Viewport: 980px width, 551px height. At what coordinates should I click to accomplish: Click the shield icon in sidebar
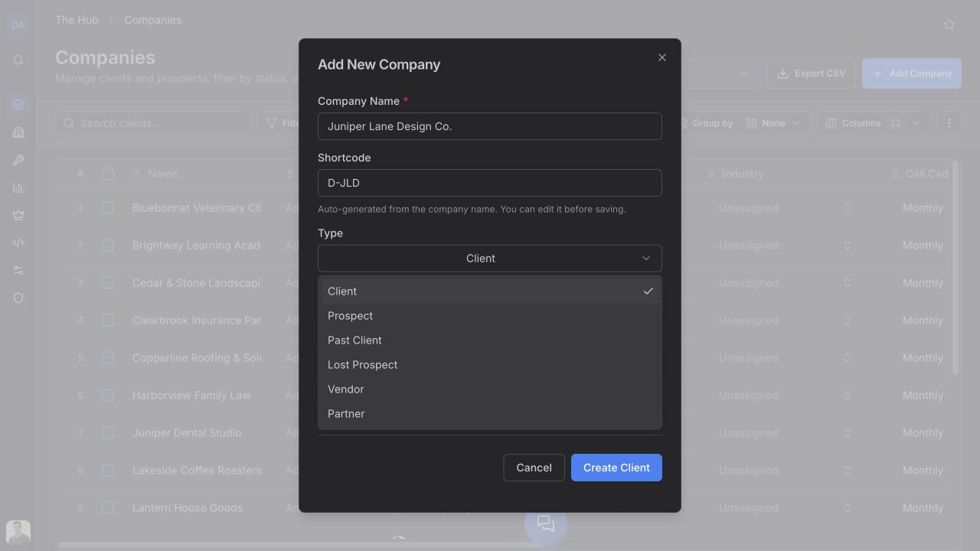18,298
